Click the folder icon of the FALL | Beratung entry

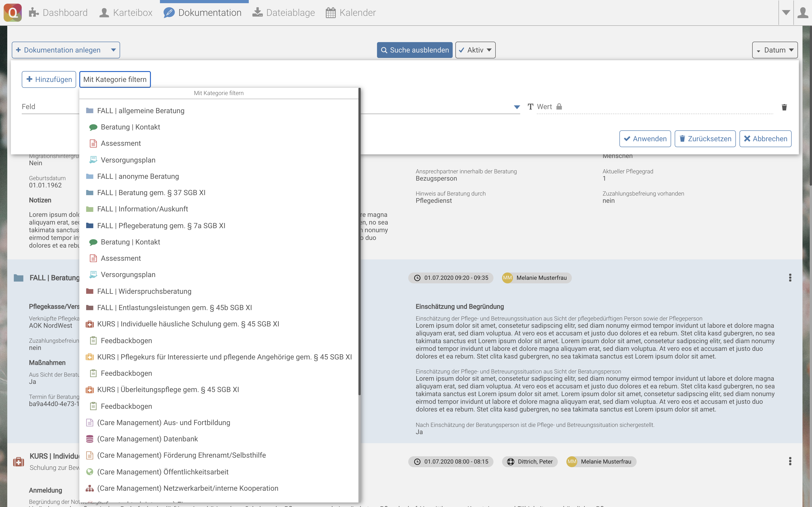click(x=18, y=278)
